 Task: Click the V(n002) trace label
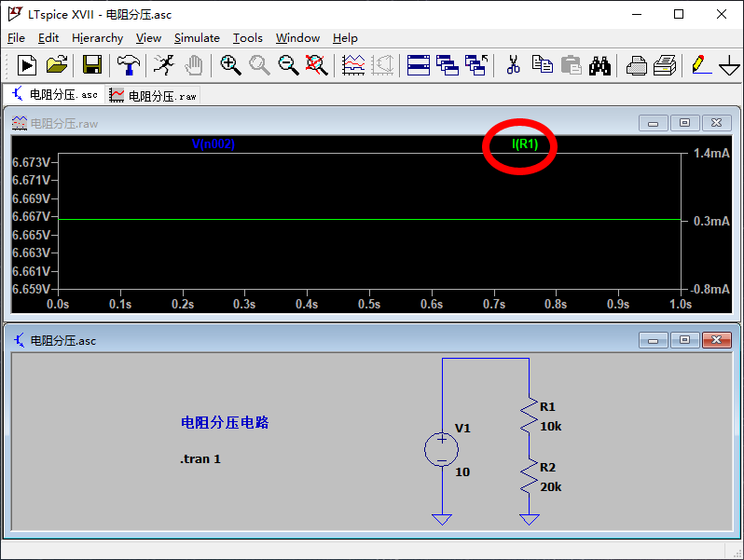[214, 144]
